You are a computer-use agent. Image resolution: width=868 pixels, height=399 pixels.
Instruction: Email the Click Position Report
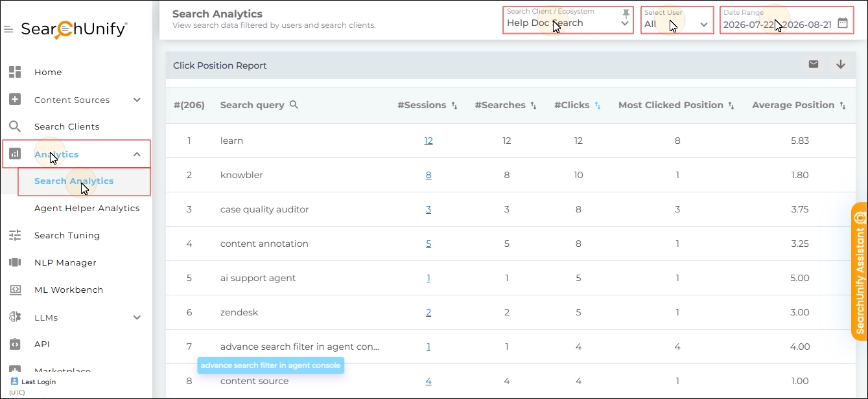tap(814, 64)
